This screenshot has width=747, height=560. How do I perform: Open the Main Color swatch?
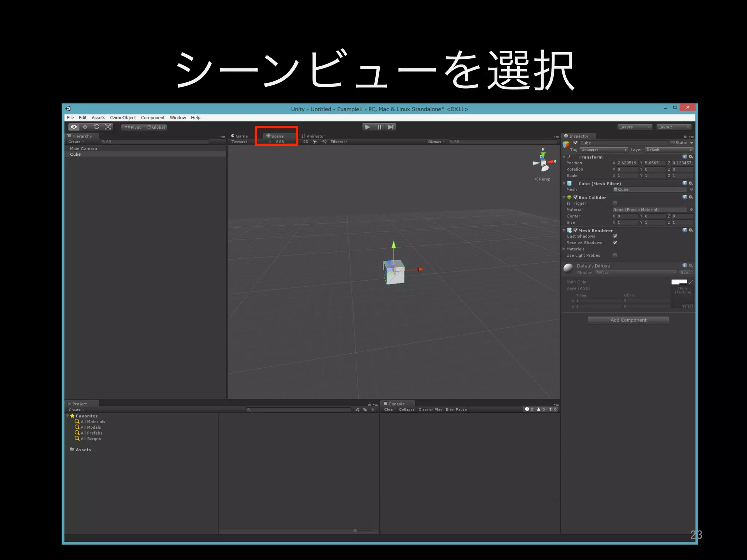[679, 282]
